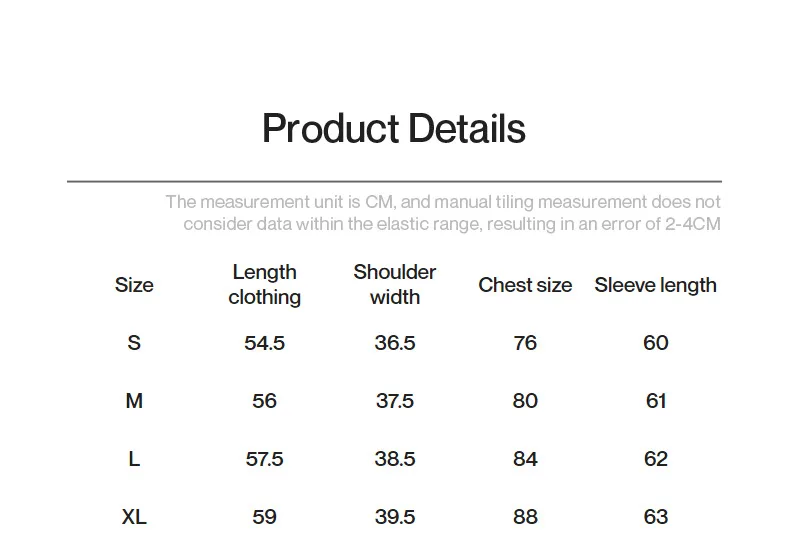Click the chest size value 84
Image resolution: width=790 pixels, height=545 pixels.
(525, 459)
